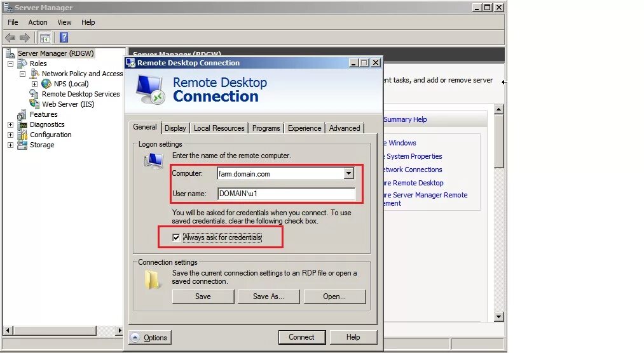Expand the NPS (Local) node
This screenshot has height=353, width=644.
35,84
